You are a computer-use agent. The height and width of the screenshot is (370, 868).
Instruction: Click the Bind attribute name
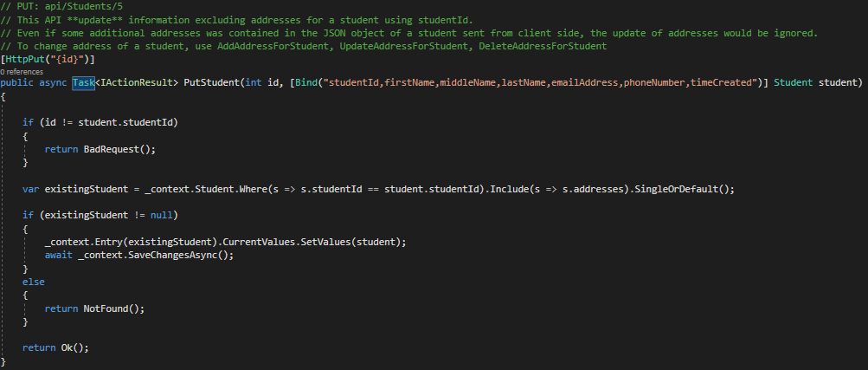click(x=306, y=82)
